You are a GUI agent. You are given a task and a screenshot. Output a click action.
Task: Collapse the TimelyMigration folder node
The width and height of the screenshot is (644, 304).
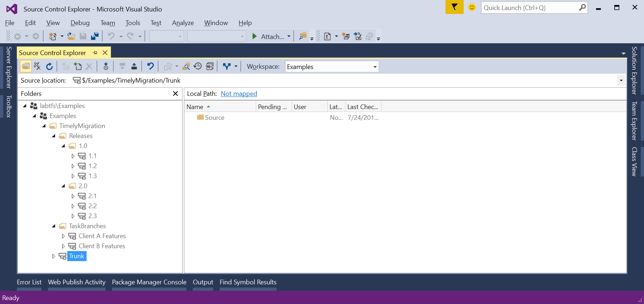44,126
